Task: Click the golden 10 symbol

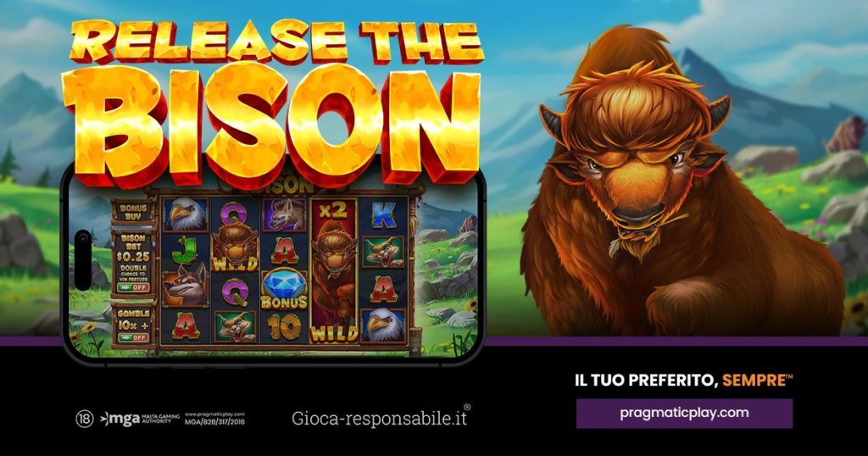Action: (284, 326)
